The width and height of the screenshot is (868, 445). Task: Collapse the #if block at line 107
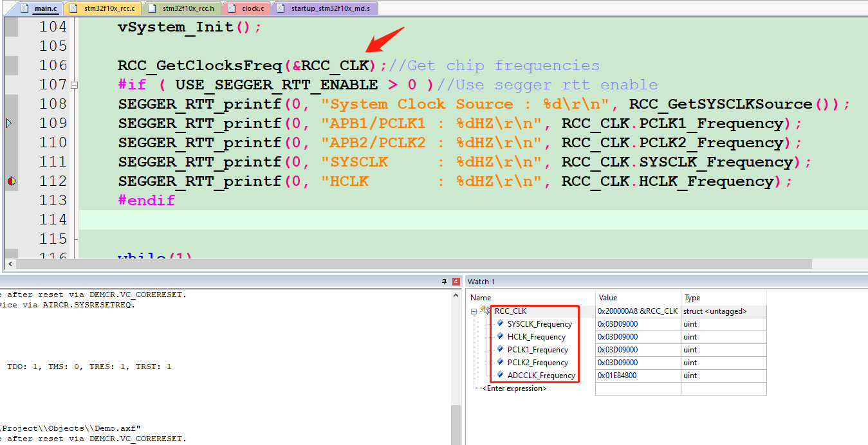tap(75, 84)
